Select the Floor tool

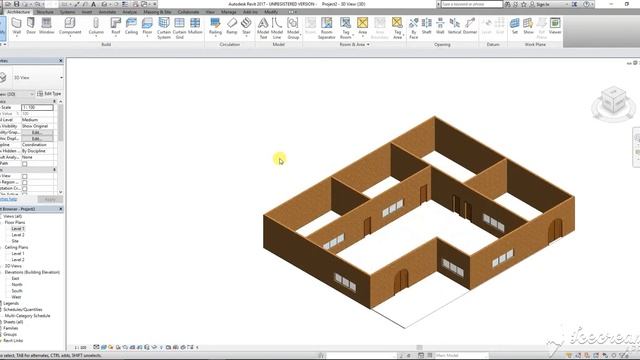click(x=147, y=26)
